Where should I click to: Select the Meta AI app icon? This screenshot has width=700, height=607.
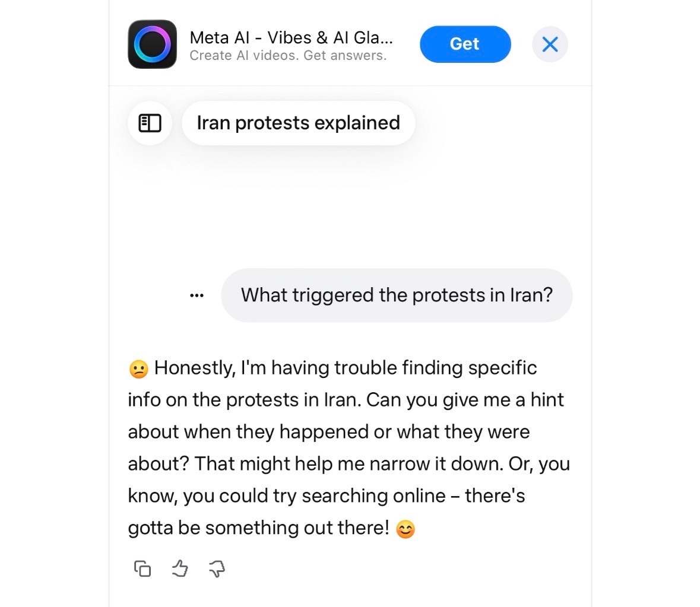152,44
